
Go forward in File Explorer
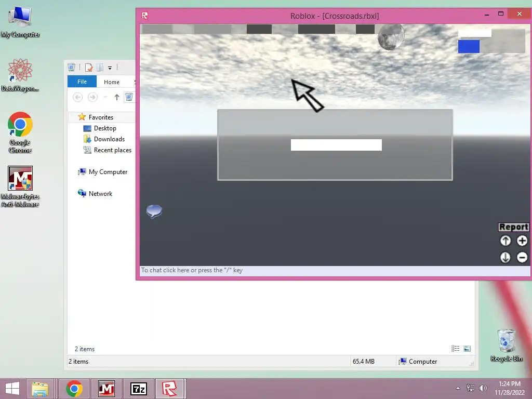point(92,97)
